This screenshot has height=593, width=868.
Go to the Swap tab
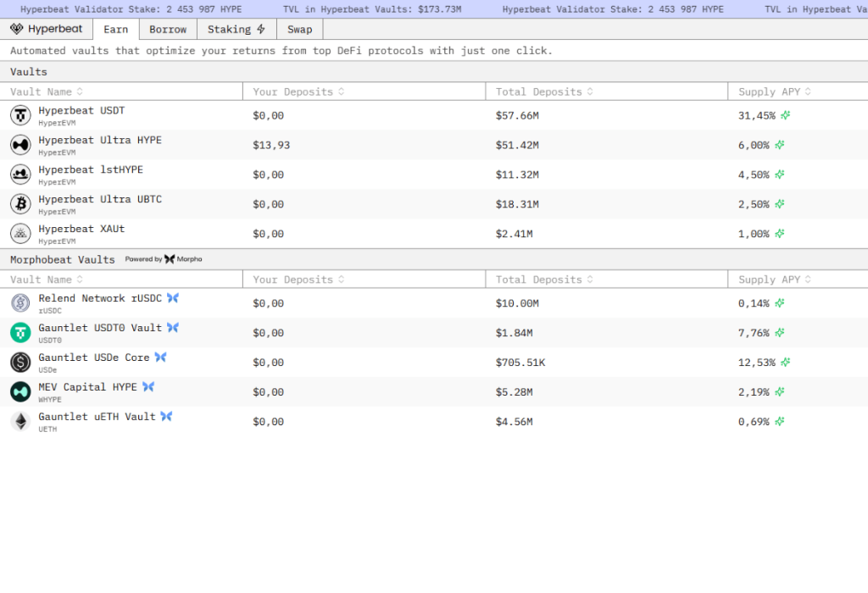[x=299, y=29]
